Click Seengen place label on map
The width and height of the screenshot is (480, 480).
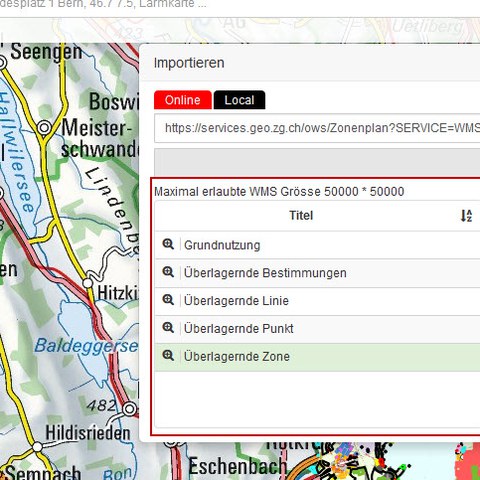pyautogui.click(x=46, y=52)
